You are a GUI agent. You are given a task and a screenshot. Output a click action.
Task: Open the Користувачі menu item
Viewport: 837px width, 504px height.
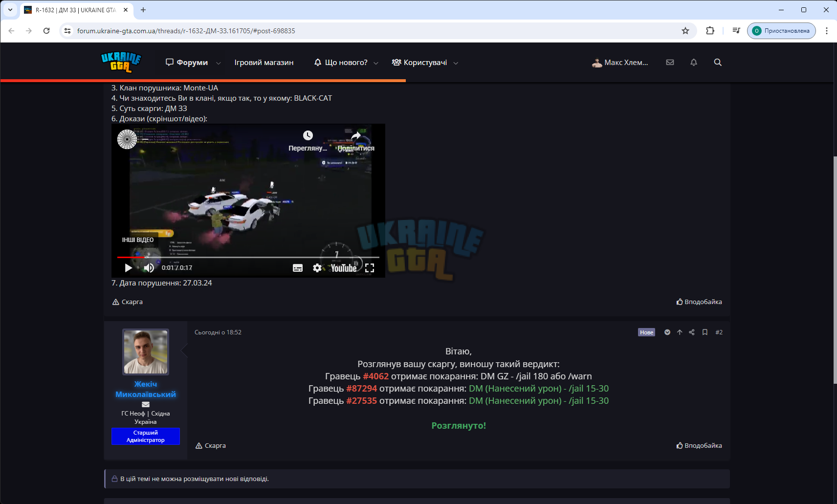pos(419,63)
